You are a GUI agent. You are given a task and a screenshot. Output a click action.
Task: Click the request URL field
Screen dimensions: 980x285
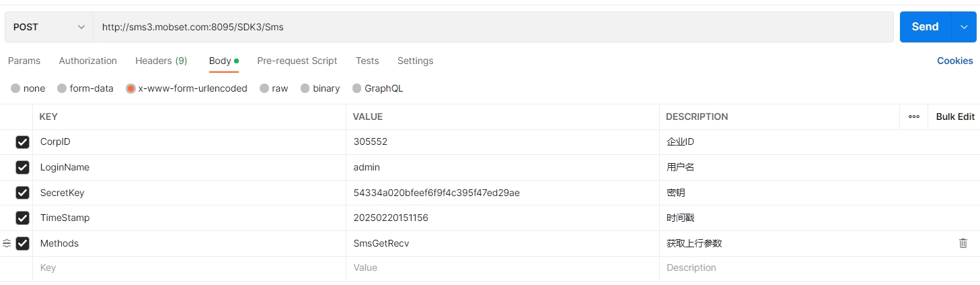(x=491, y=27)
